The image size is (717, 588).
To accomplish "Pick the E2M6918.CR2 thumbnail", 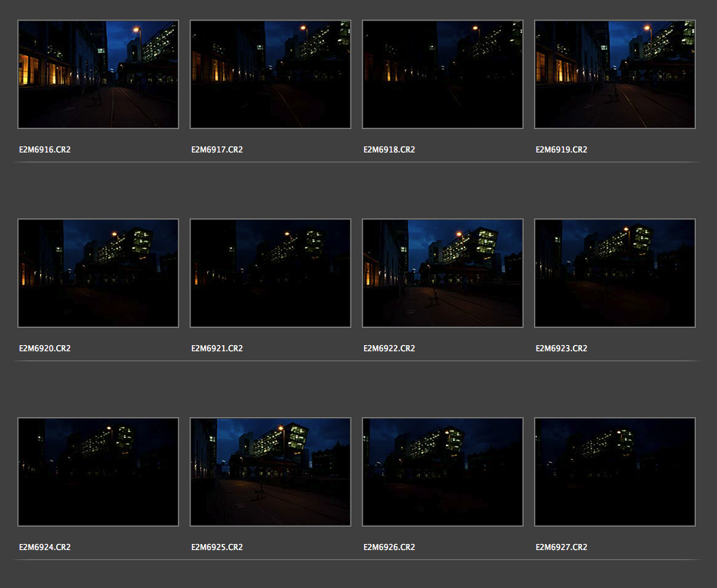I will tap(442, 74).
